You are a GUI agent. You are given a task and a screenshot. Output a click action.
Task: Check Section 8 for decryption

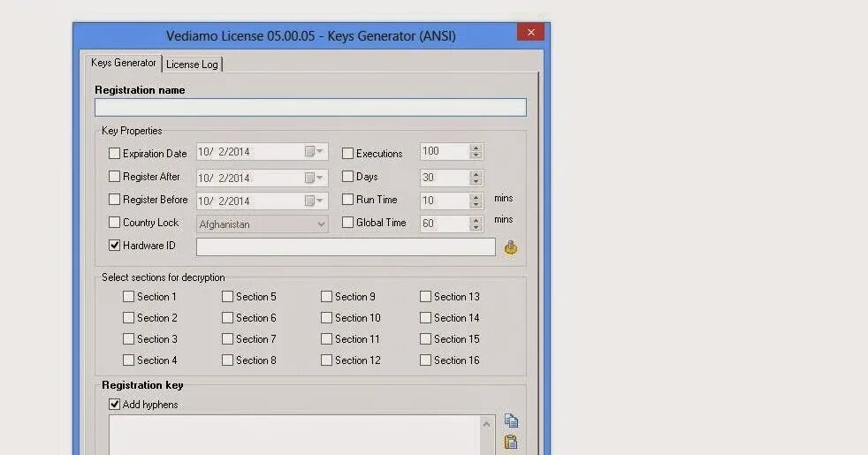[x=227, y=360]
